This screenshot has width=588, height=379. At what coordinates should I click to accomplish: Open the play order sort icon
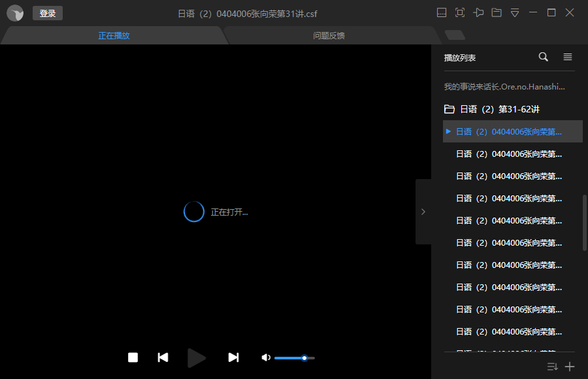552,367
